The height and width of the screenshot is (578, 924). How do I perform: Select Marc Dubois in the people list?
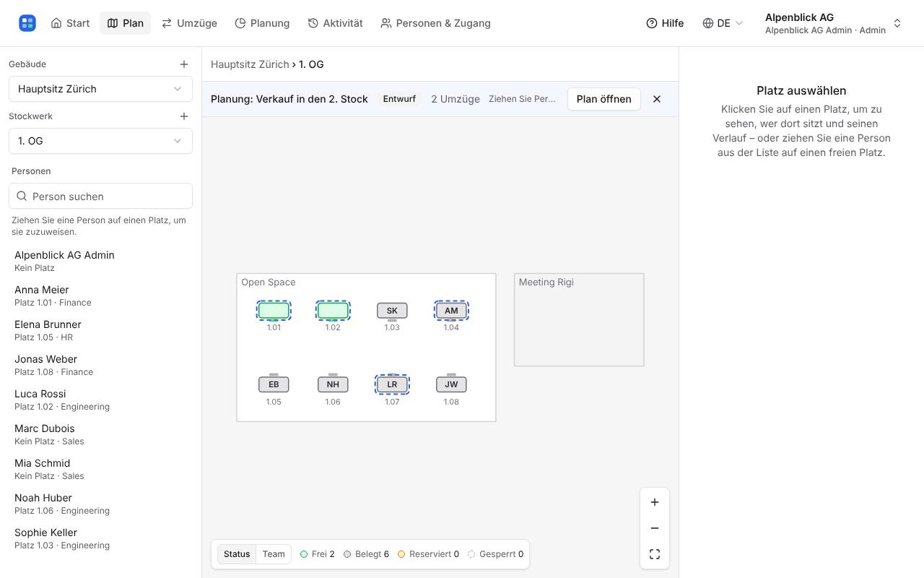[x=100, y=434]
